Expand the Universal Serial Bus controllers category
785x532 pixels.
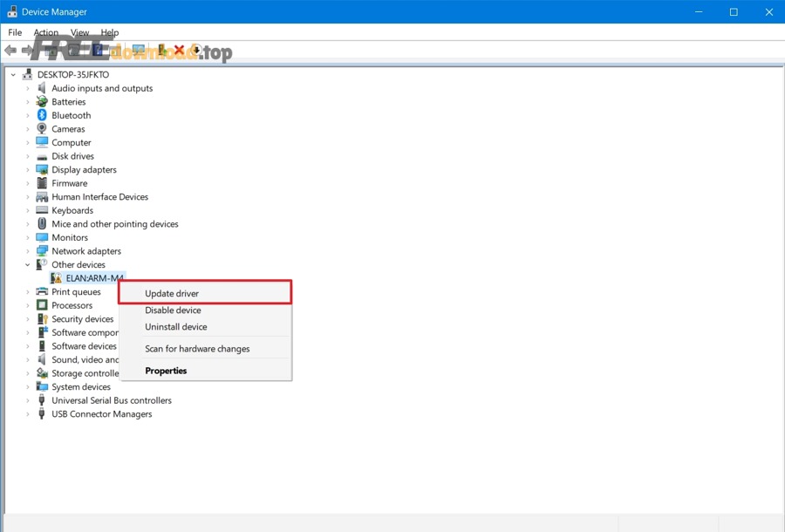[28, 400]
